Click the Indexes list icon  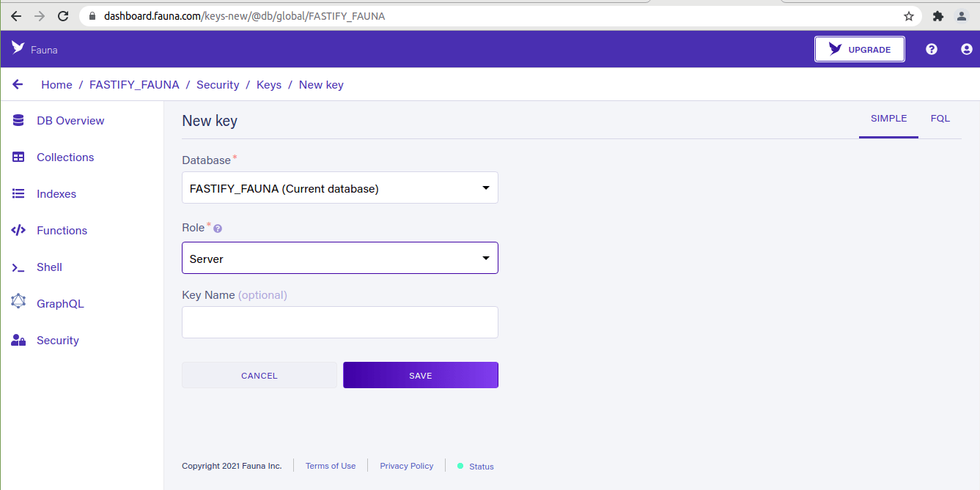19,193
